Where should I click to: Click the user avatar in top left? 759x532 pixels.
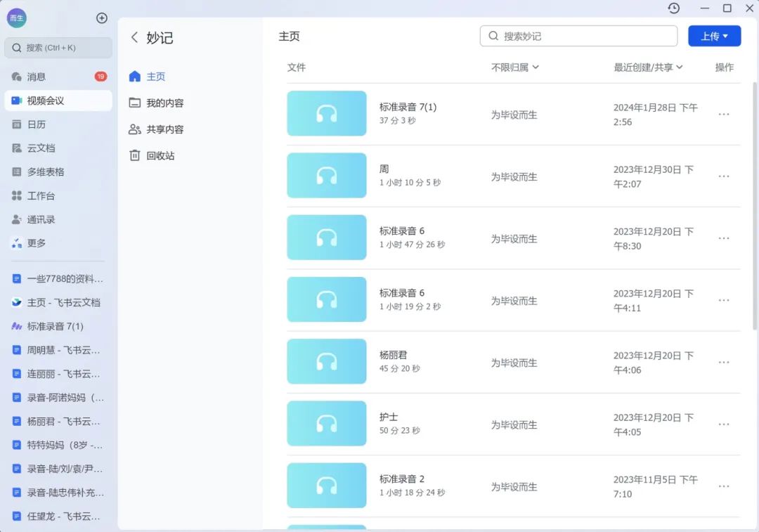[x=17, y=18]
